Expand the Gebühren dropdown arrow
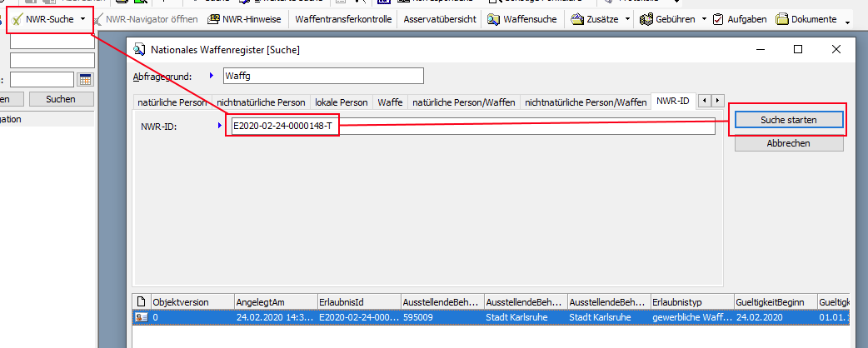The height and width of the screenshot is (348, 868). click(x=703, y=18)
